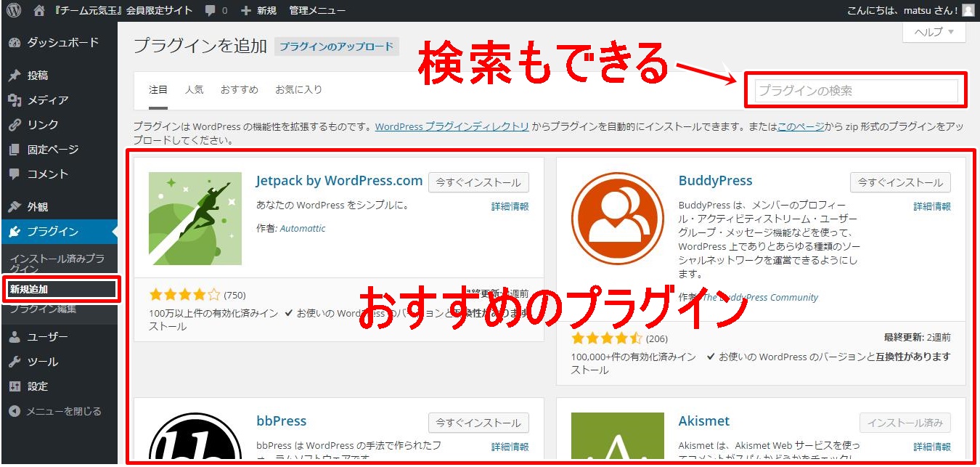Click the plus icon next to 新規
The width and height of the screenshot is (980, 467).
(245, 11)
